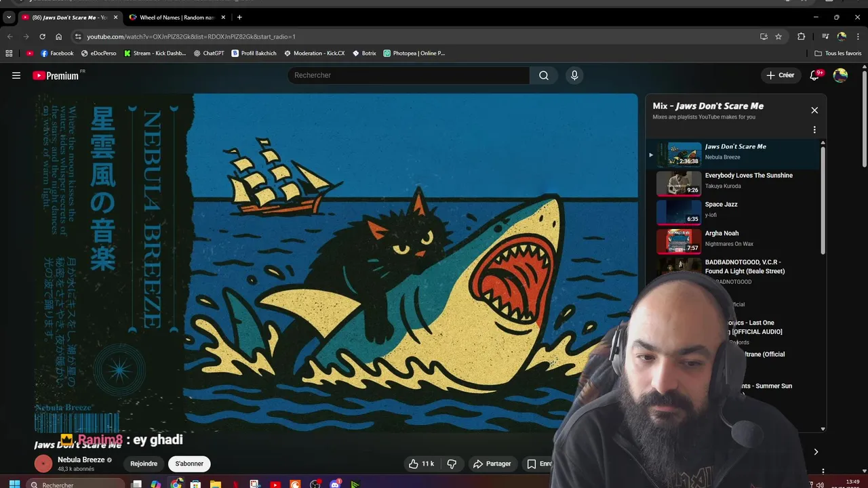Play Argha Noah from playlist
868x488 pixels.
tap(738, 241)
